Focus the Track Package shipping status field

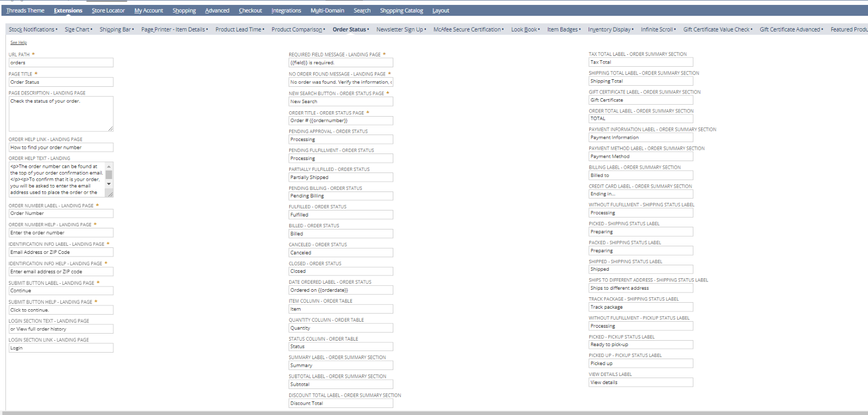[641, 307]
